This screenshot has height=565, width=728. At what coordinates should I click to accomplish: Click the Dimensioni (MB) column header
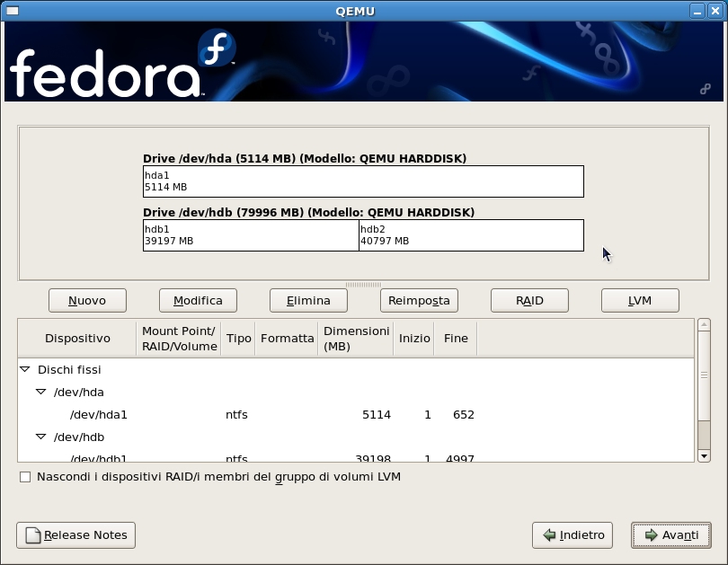tap(356, 339)
